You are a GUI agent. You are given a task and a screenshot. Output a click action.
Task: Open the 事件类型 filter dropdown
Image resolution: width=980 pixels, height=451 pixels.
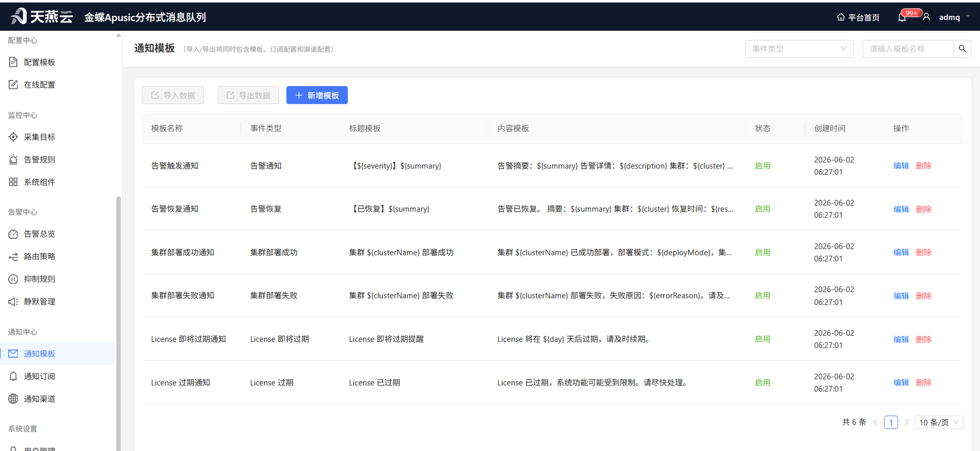coord(799,49)
